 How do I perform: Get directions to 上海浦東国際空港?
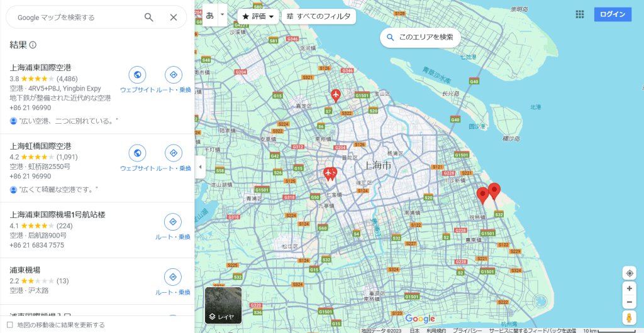click(173, 75)
